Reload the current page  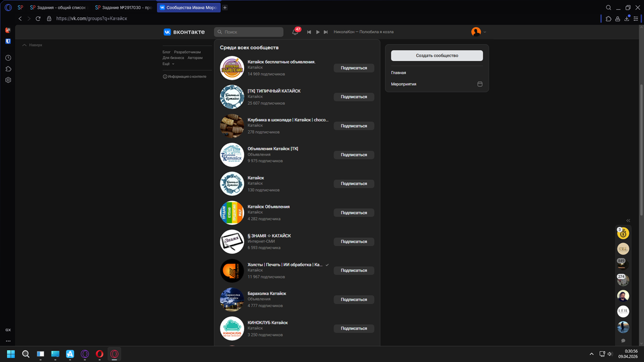[x=38, y=19]
